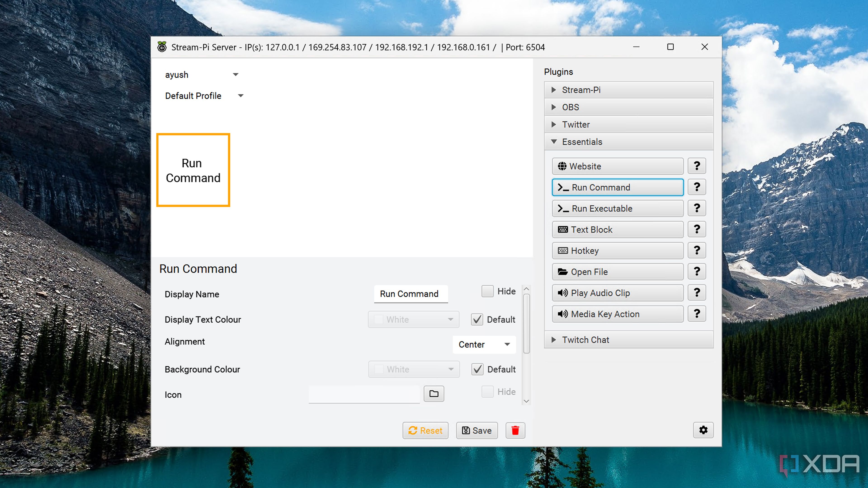Screen dimensions: 868x488
Task: Click the orange Reset button
Action: (x=425, y=430)
